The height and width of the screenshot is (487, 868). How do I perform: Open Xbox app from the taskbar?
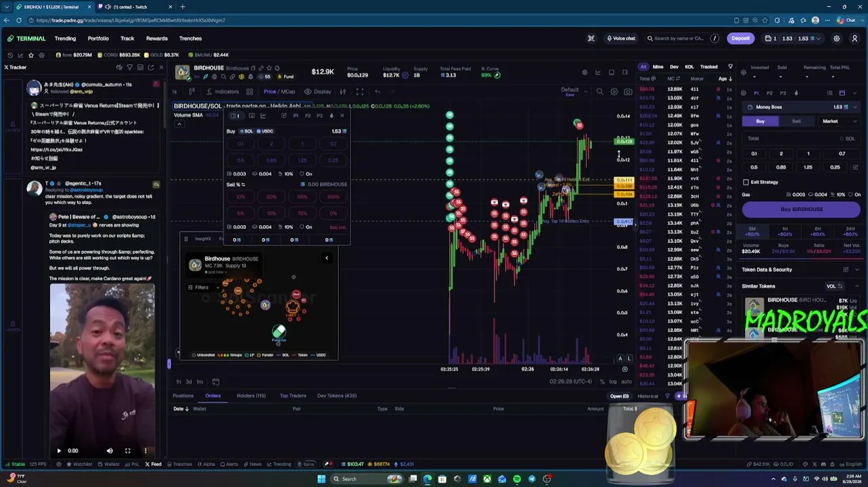tap(487, 479)
